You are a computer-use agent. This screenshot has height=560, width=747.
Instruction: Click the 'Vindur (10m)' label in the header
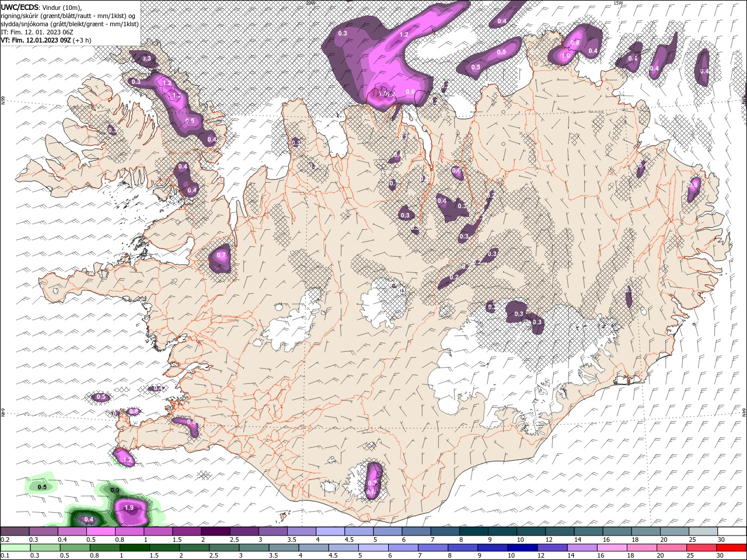click(x=62, y=7)
